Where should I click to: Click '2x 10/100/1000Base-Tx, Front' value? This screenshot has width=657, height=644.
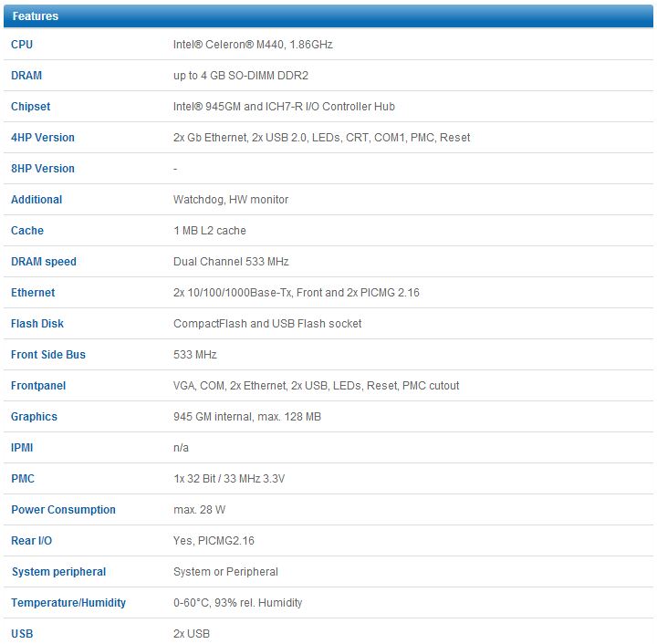[x=297, y=292]
